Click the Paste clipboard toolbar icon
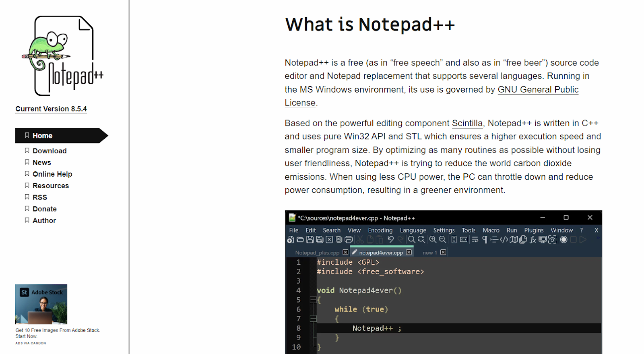The width and height of the screenshot is (644, 354). coord(380,239)
